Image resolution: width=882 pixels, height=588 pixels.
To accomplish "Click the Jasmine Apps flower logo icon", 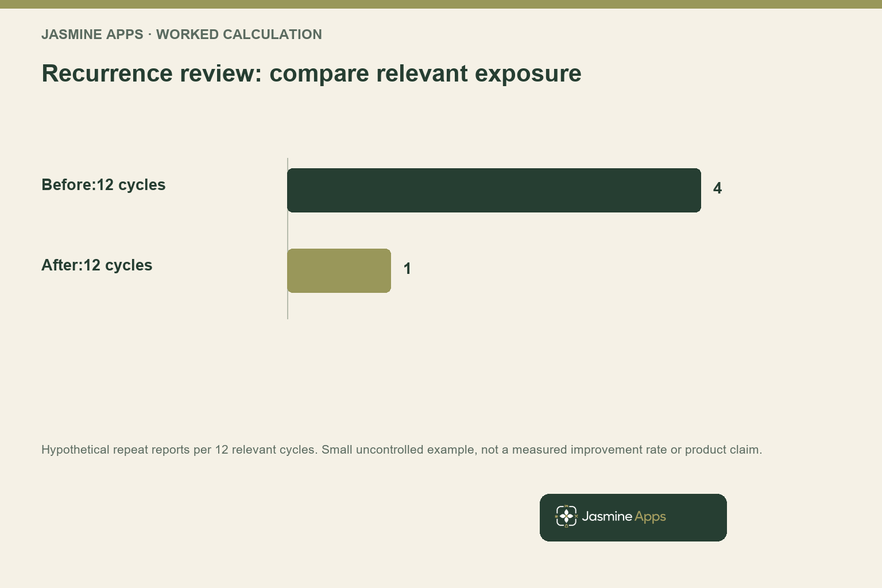I will (x=566, y=516).
